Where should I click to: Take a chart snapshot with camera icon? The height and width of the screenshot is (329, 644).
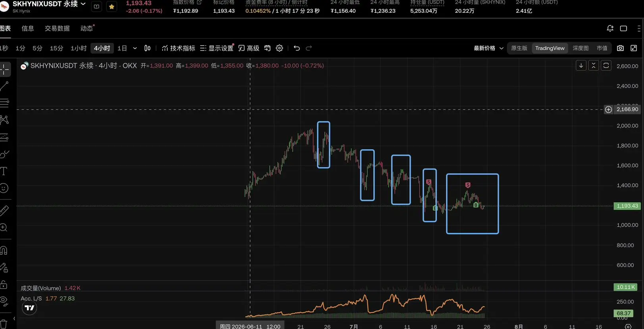point(620,48)
